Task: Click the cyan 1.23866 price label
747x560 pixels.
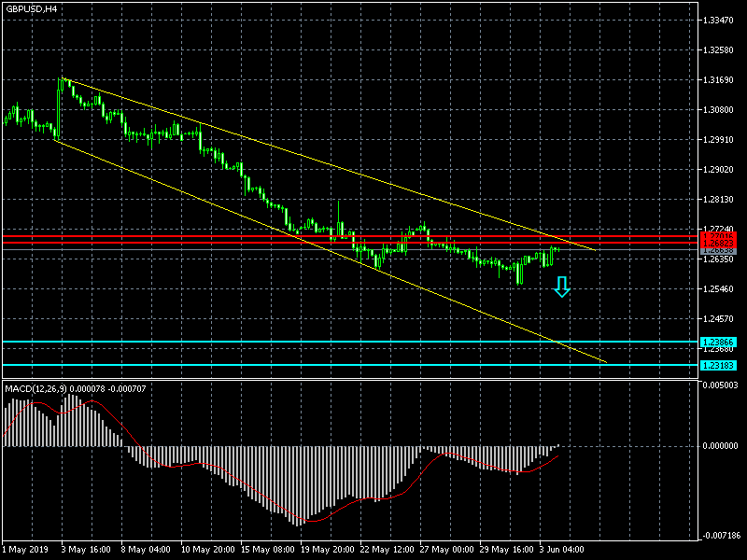Action: (x=718, y=343)
